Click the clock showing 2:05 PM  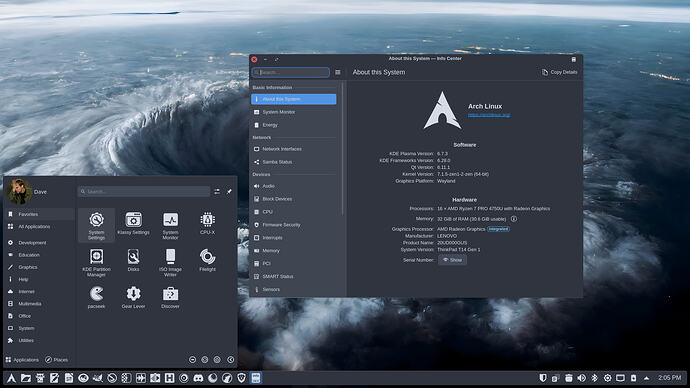click(x=670, y=377)
